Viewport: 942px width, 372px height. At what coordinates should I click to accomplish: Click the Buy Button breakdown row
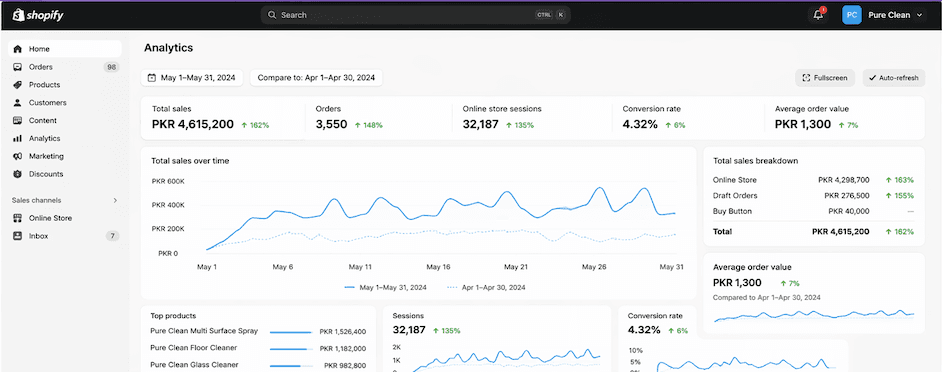click(x=813, y=212)
